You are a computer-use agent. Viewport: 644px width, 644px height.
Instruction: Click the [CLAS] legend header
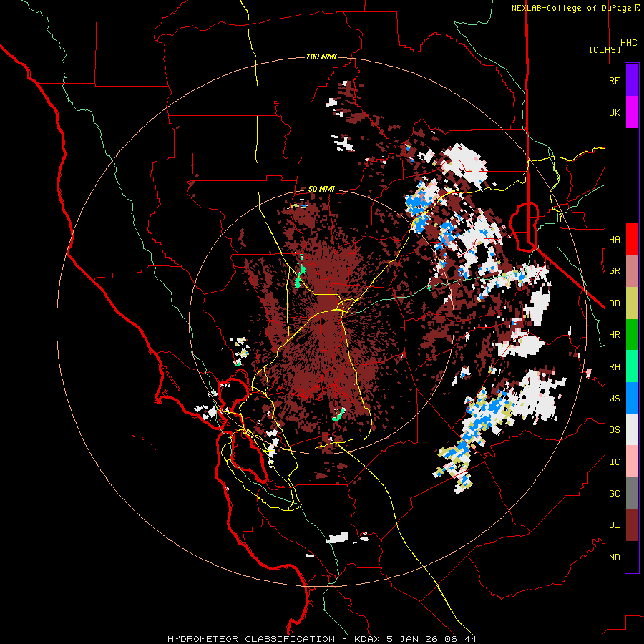[x=605, y=49]
